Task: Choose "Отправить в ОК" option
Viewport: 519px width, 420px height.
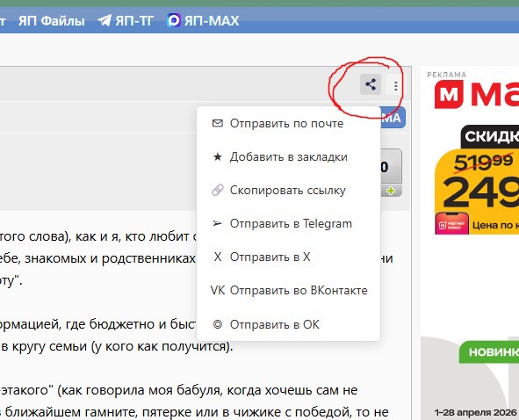Action: pyautogui.click(x=289, y=324)
